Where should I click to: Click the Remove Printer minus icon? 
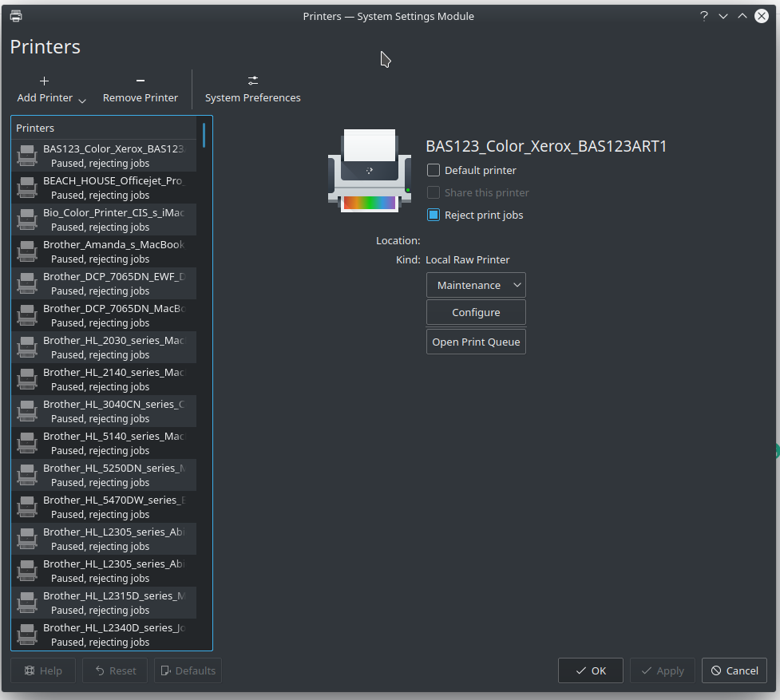tap(141, 81)
